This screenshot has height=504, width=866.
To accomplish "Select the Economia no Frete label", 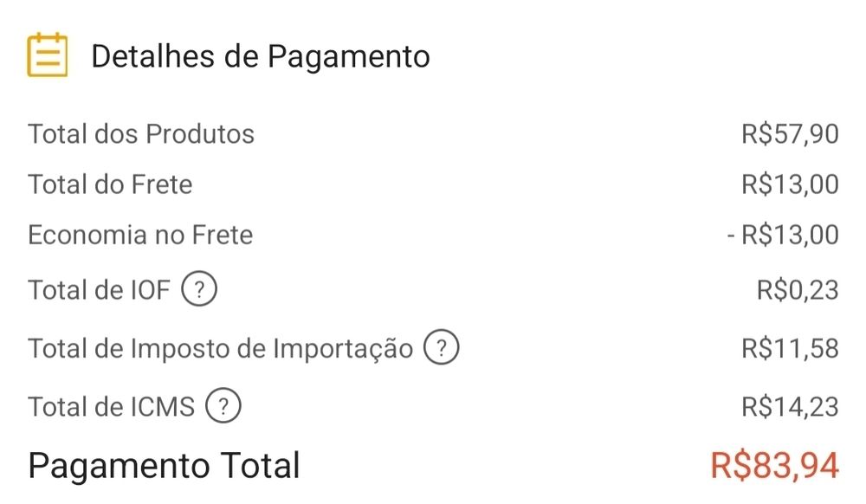I will (140, 235).
